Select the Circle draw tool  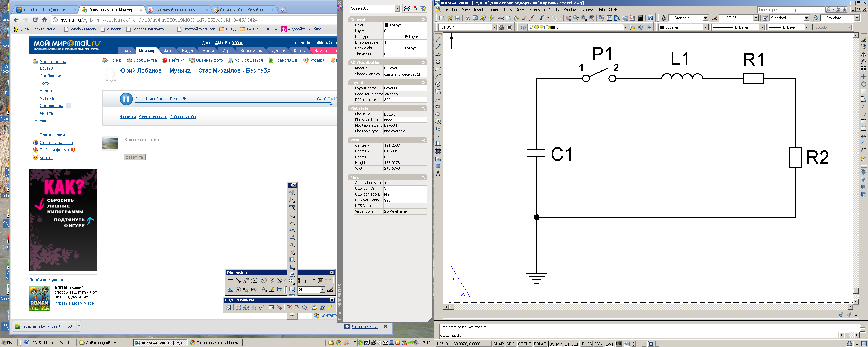pos(438,84)
